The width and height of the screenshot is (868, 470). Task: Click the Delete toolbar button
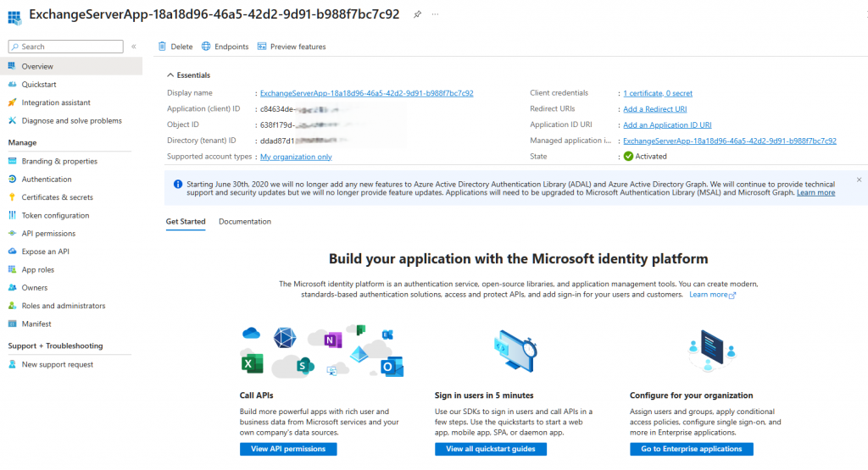click(175, 47)
